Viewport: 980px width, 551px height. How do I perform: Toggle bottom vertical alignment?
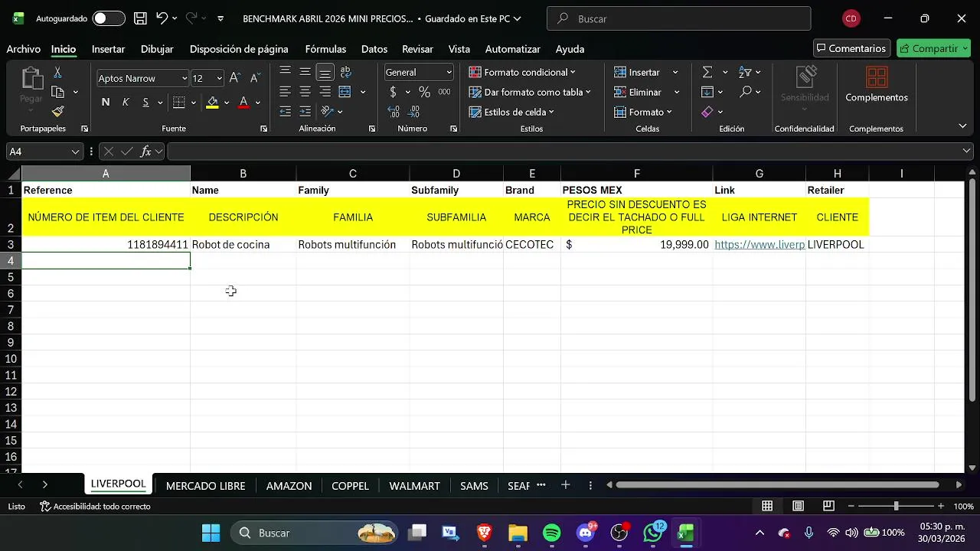click(x=325, y=72)
